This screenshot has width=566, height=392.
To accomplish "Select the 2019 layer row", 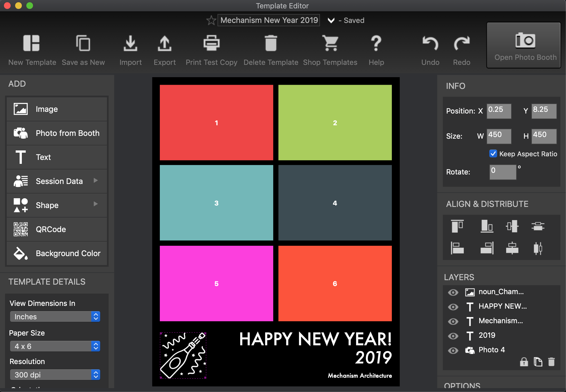I will click(x=502, y=335).
